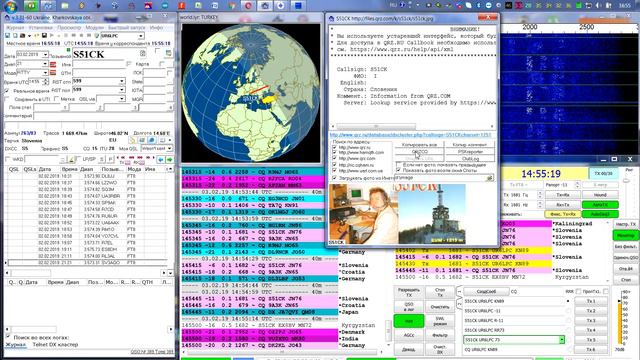The image size is (640, 360).
Task: Click the shield icon beside the URGLPC callsign dropdown
Action: pos(96,36)
